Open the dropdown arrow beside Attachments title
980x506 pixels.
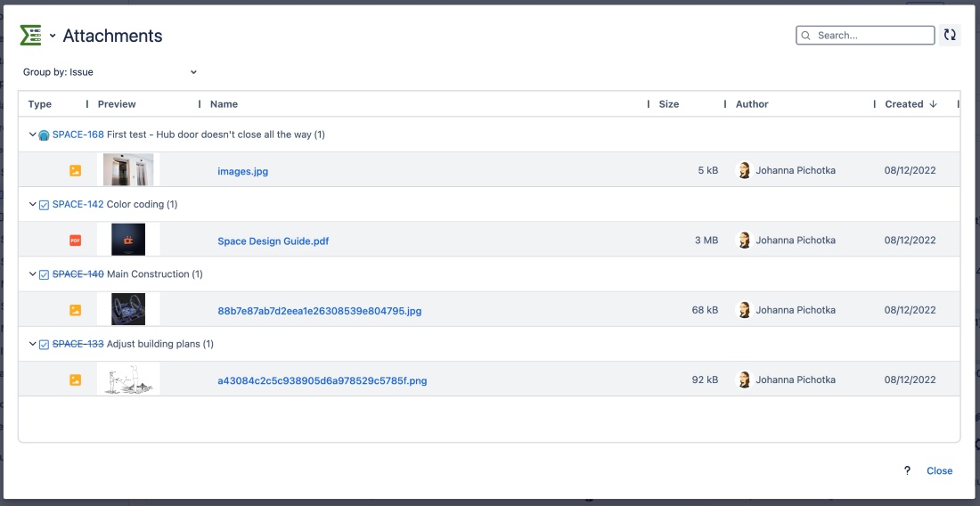pos(53,36)
